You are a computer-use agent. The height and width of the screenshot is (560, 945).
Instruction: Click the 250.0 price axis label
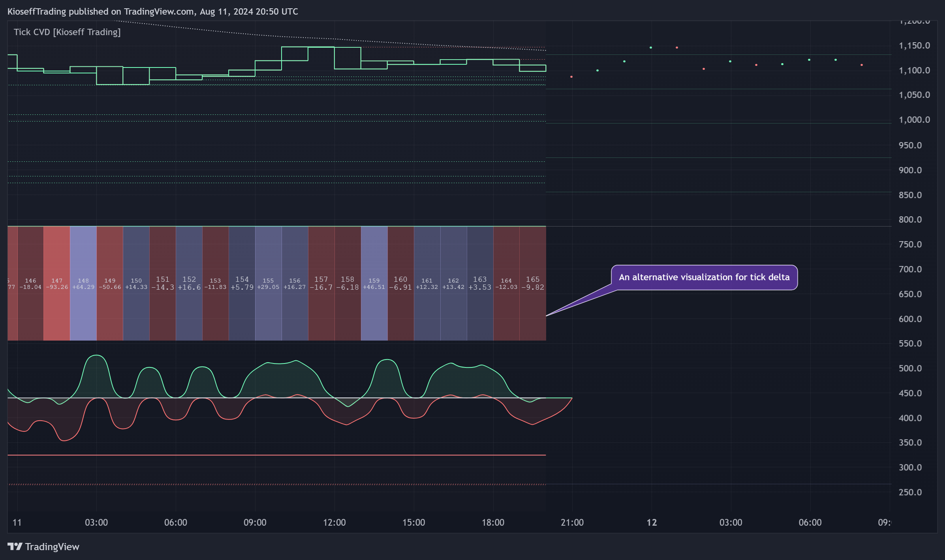tap(910, 493)
